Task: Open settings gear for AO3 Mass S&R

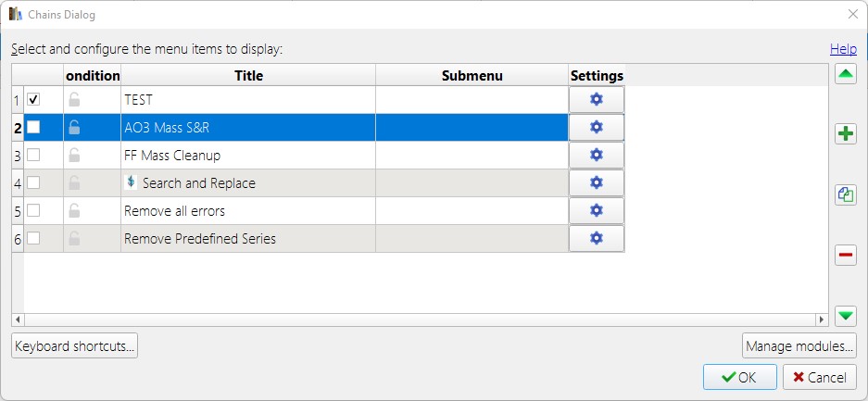Action: click(x=597, y=127)
